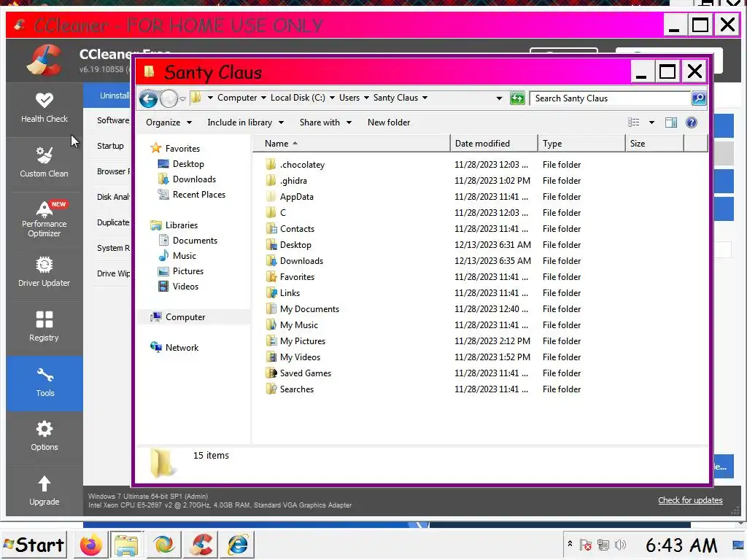
Task: Open the Organize dropdown menu
Action: pyautogui.click(x=169, y=122)
